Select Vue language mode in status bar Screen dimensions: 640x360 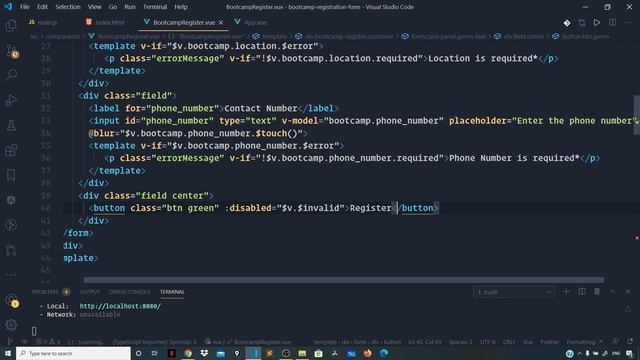tap(528, 342)
